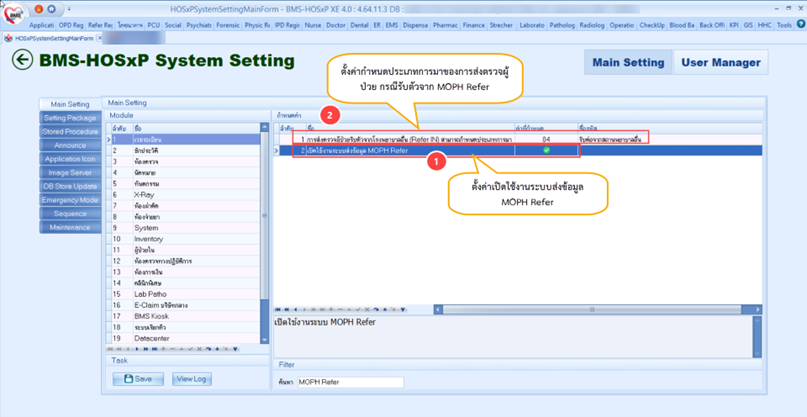Go to previous record in settings grid navigator
The width and height of the screenshot is (807, 417).
click(295, 309)
